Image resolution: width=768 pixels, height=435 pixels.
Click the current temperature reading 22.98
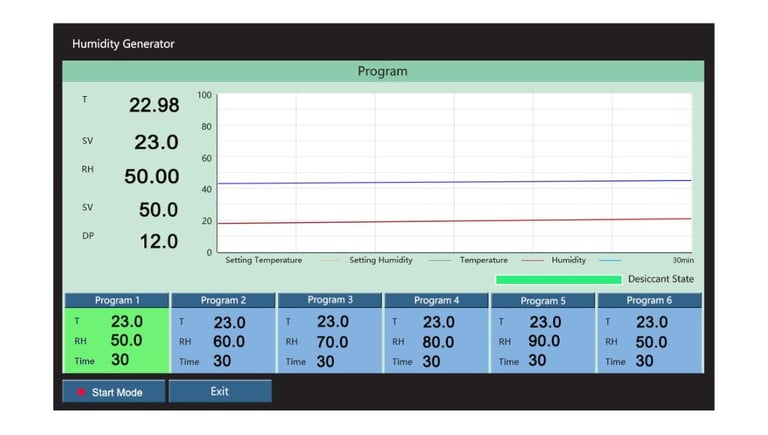(154, 105)
